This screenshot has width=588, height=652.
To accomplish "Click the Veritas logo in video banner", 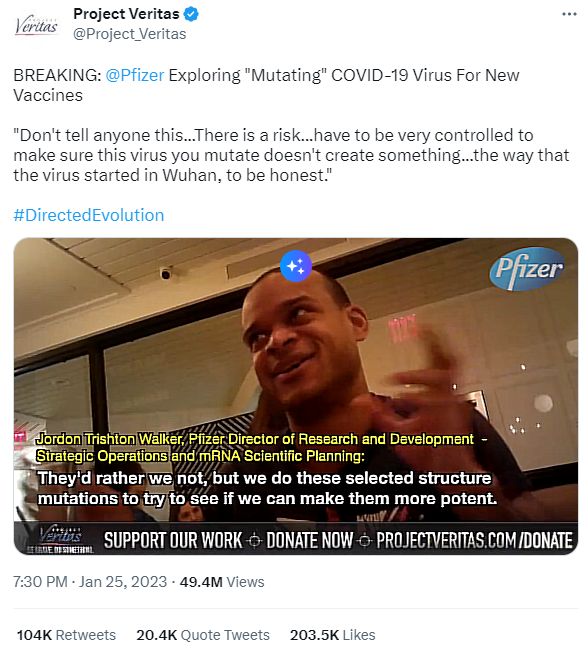I will coord(61,539).
